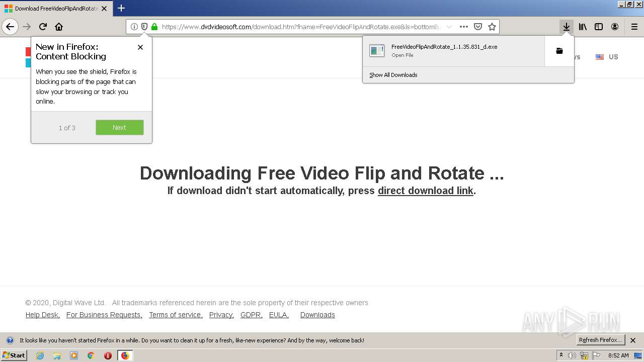Open the Action Center flag icon
The image size is (644, 362).
point(596,355)
